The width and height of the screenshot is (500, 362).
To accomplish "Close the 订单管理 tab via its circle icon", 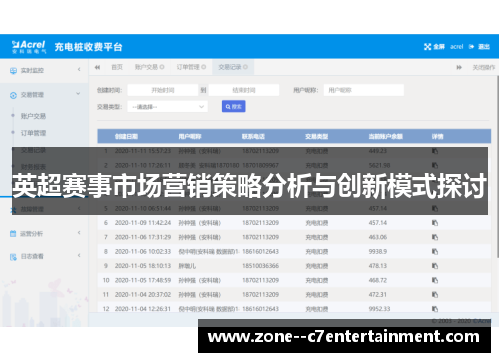I will tap(204, 67).
